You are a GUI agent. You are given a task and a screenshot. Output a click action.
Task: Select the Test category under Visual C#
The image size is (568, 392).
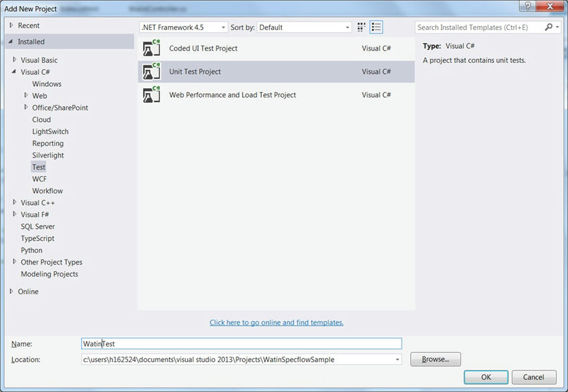(39, 166)
